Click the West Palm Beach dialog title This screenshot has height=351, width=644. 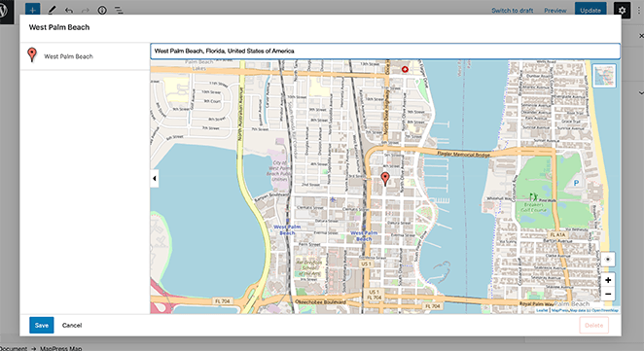(x=59, y=27)
